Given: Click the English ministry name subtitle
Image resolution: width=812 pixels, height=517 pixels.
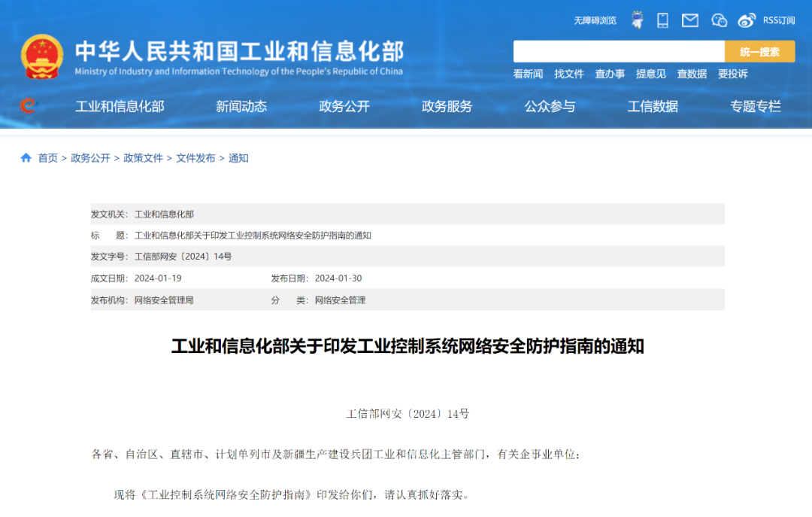Looking at the screenshot, I should (239, 71).
